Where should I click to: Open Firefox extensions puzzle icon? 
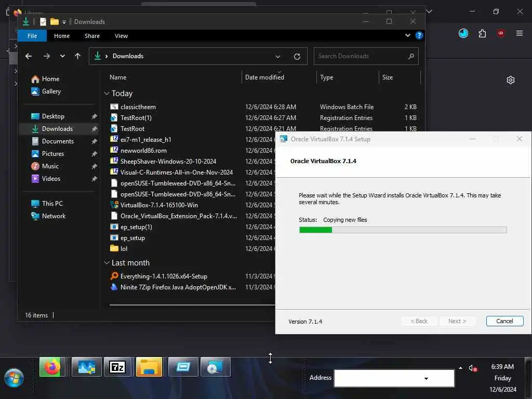482,33
